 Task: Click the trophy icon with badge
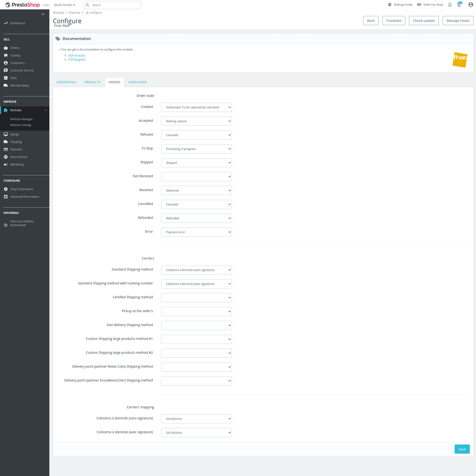click(459, 5)
